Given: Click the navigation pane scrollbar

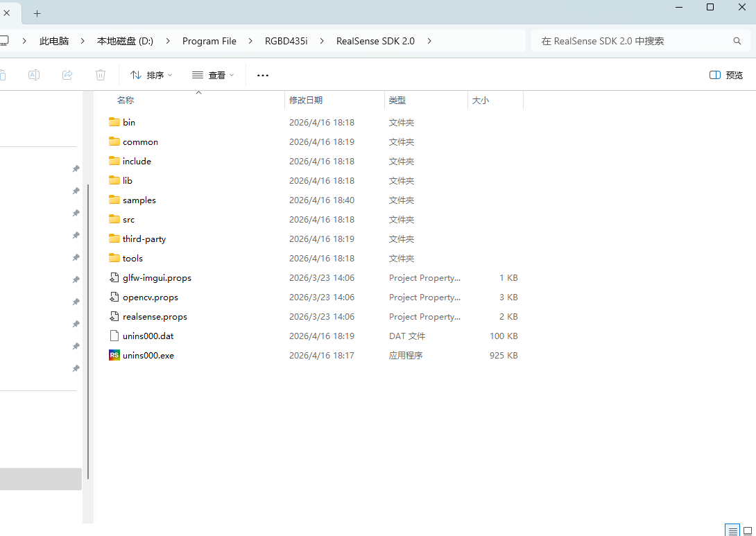Looking at the screenshot, I should click(88, 331).
